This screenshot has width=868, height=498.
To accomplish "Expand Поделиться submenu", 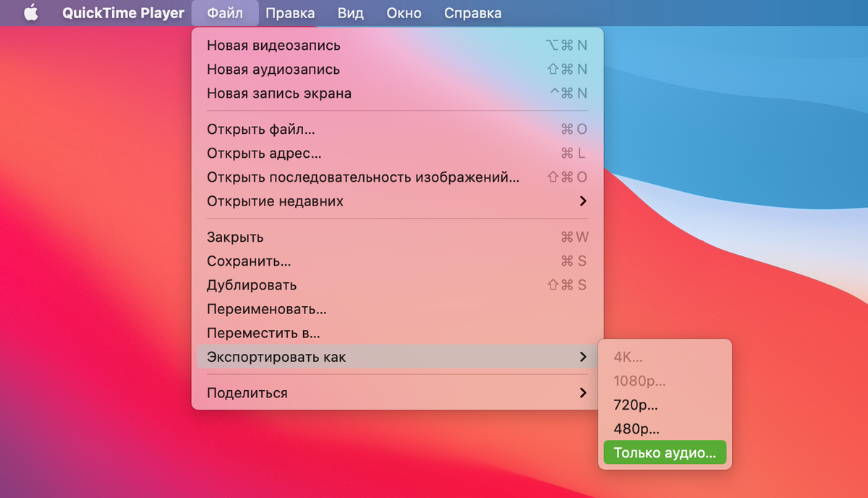I will click(397, 393).
